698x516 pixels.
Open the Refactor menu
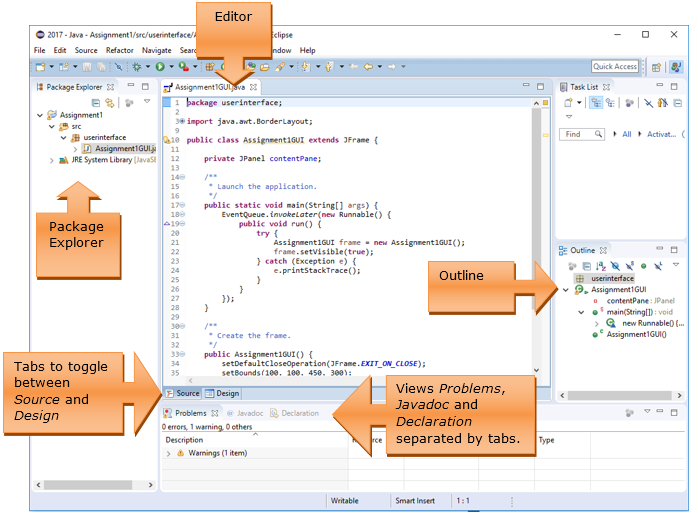point(120,50)
